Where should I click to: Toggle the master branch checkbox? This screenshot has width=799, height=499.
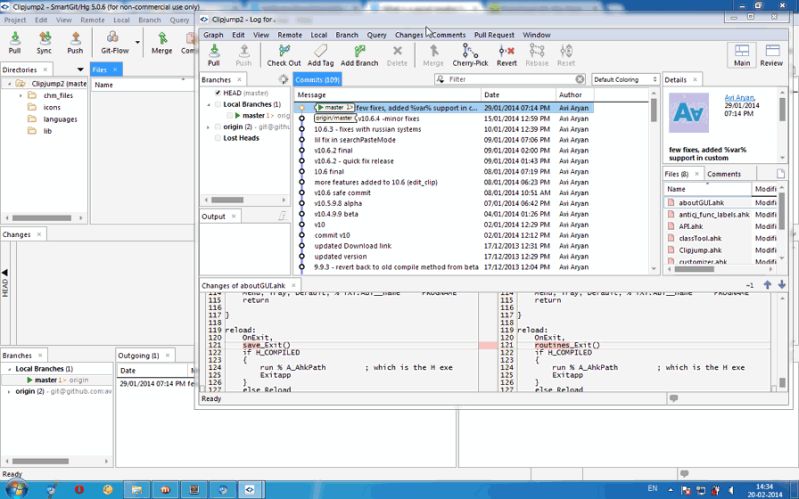pyautogui.click(x=230, y=116)
